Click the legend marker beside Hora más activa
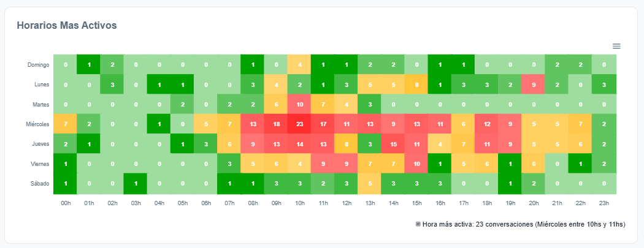The width and height of the screenshot is (644, 248). [x=418, y=224]
